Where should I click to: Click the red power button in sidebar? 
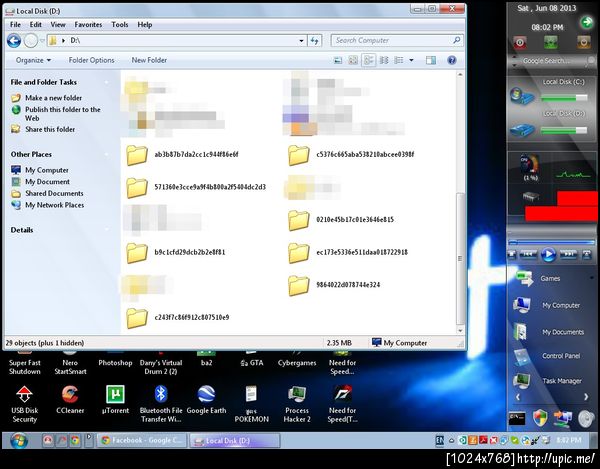pyautogui.click(x=520, y=42)
